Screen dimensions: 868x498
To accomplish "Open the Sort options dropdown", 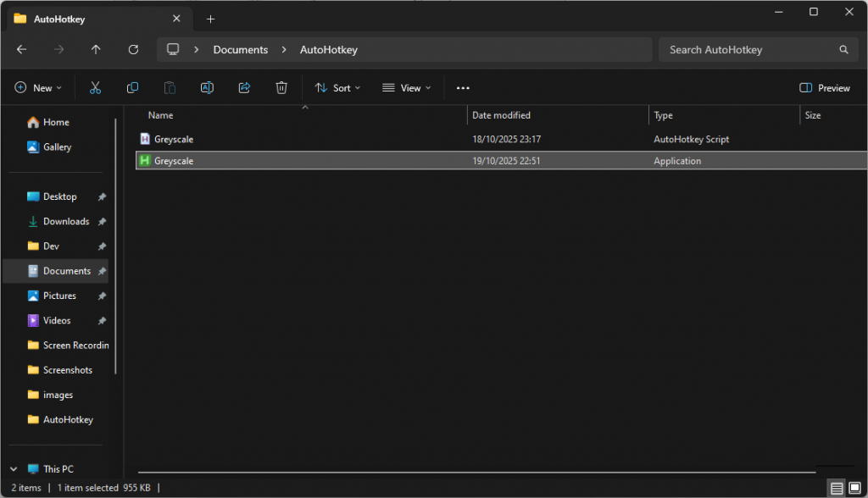I will coord(337,87).
